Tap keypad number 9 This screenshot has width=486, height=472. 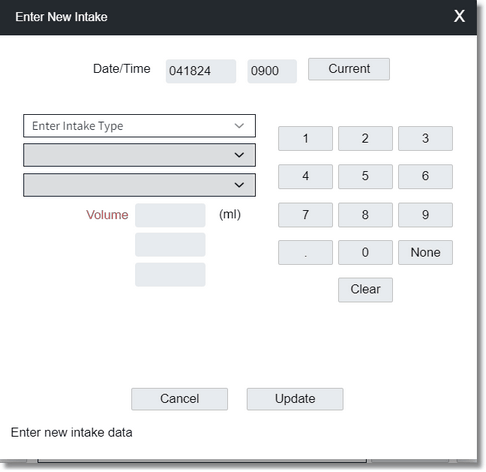click(425, 215)
